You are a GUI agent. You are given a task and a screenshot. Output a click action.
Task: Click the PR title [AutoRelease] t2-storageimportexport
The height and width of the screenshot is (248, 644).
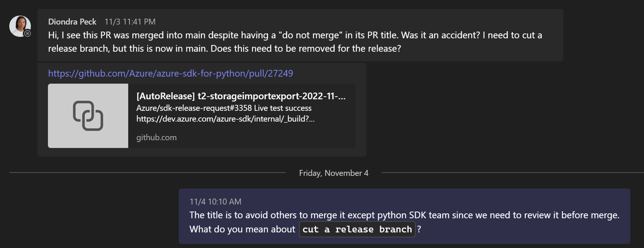[x=241, y=96]
